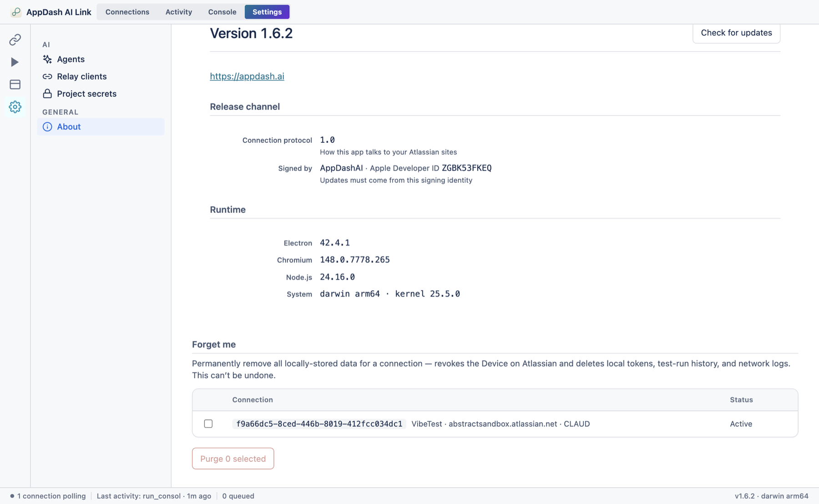Click the developer ID ZGBK53FKEQ
Viewport: 819px width, 504px height.
click(x=466, y=168)
